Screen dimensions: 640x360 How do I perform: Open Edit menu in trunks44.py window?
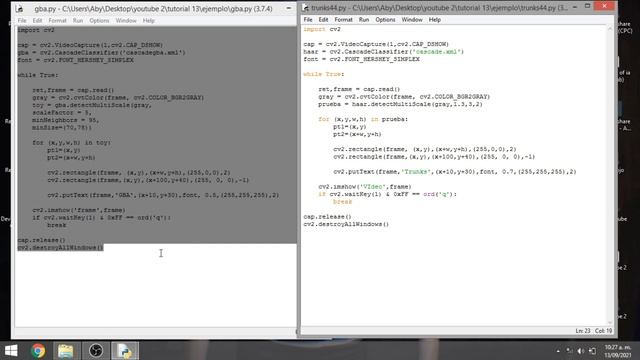[x=323, y=20]
